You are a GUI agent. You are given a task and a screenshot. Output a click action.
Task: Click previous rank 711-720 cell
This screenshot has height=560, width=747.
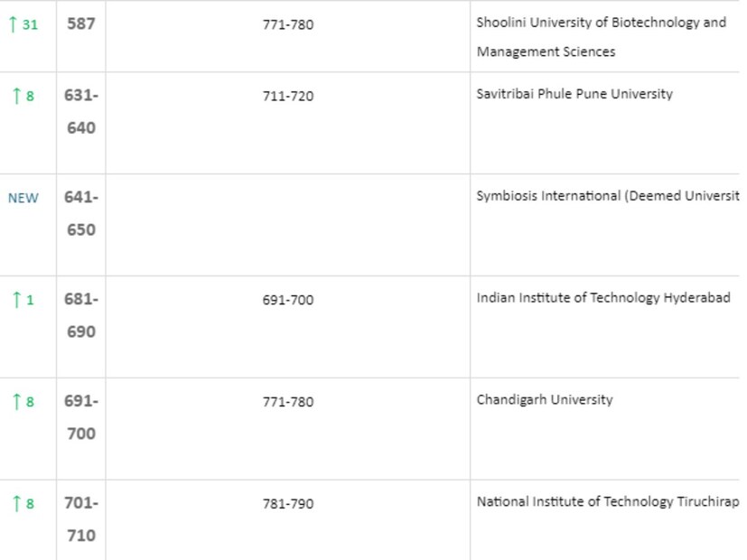click(288, 96)
